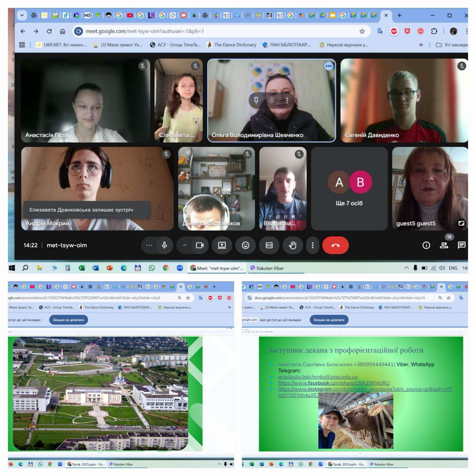Screen dimensions: 476x476
Task: Open more options three-dot menu
Action: [x=312, y=245]
